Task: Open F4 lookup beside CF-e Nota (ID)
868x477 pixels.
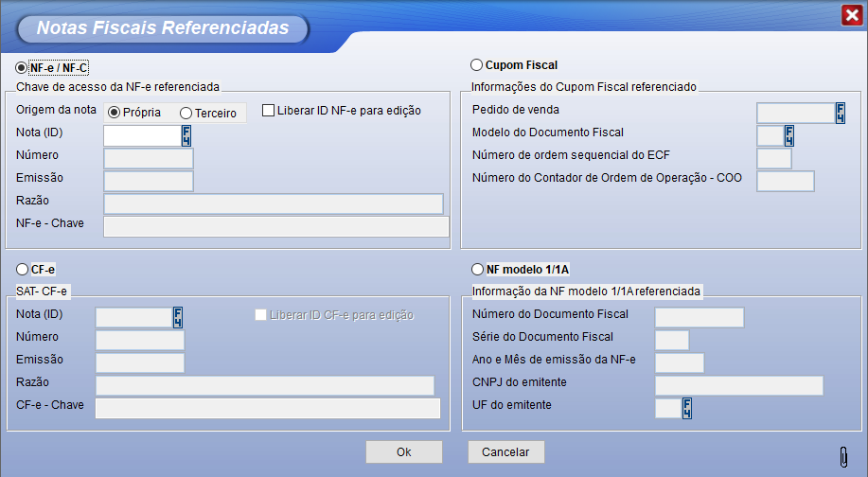Action: click(177, 317)
